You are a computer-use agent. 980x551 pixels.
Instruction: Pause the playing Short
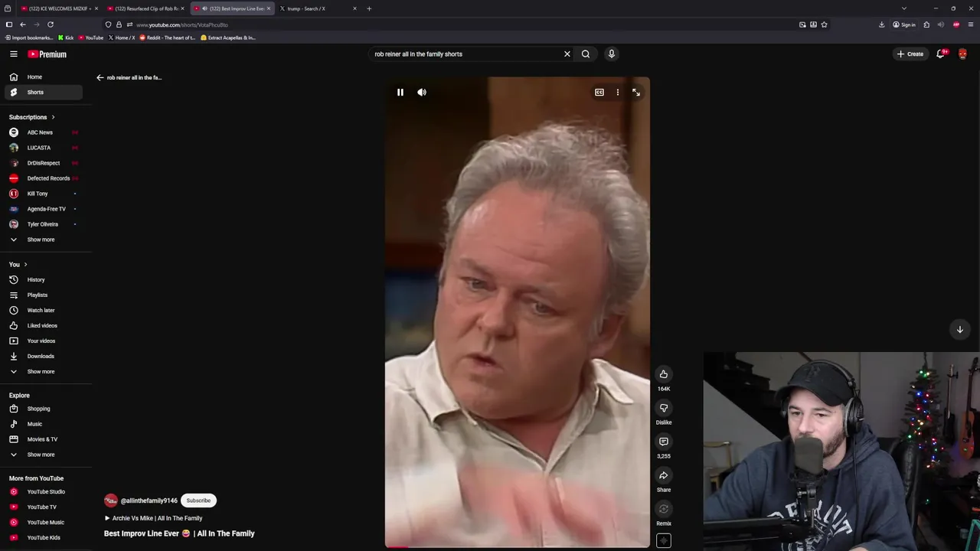pyautogui.click(x=400, y=92)
